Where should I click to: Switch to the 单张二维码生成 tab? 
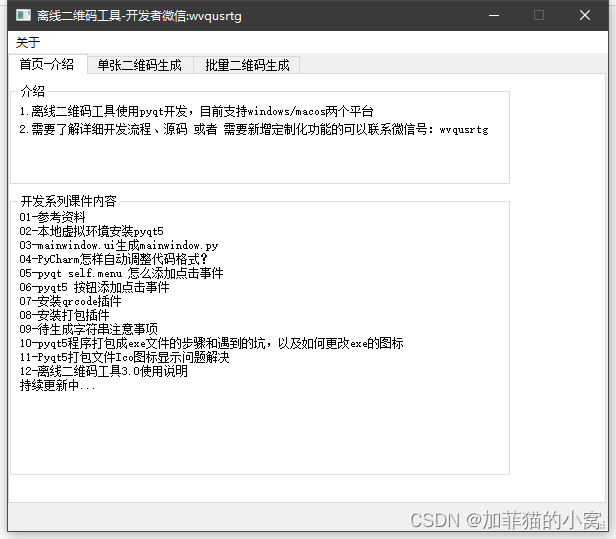pos(140,65)
